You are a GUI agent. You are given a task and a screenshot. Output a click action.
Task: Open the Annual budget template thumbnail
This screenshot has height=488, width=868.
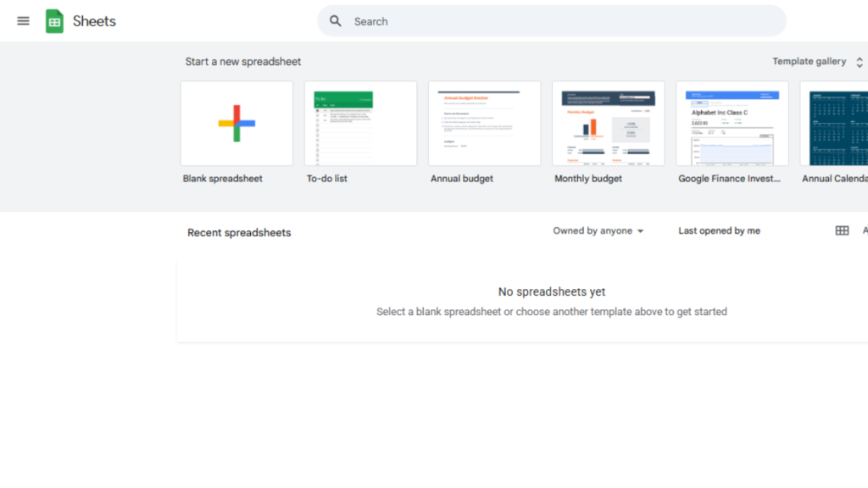(484, 123)
